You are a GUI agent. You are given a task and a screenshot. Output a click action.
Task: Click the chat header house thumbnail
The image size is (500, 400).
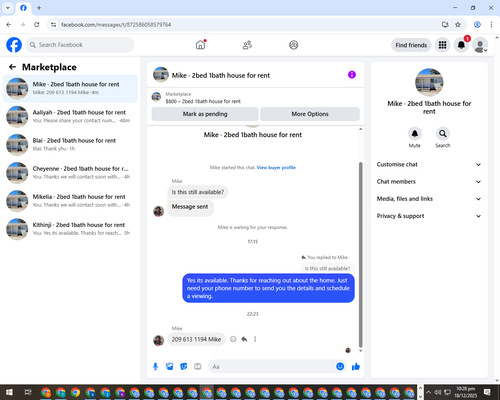160,75
